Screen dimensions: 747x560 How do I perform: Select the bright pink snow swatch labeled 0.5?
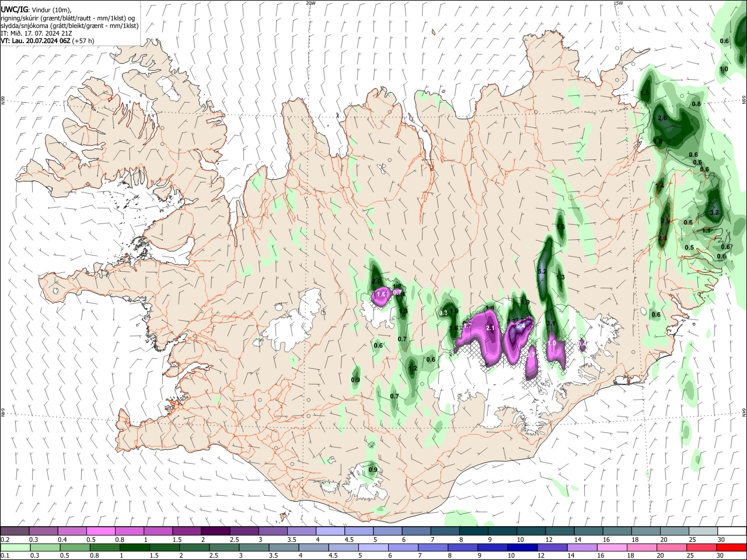[x=101, y=531]
